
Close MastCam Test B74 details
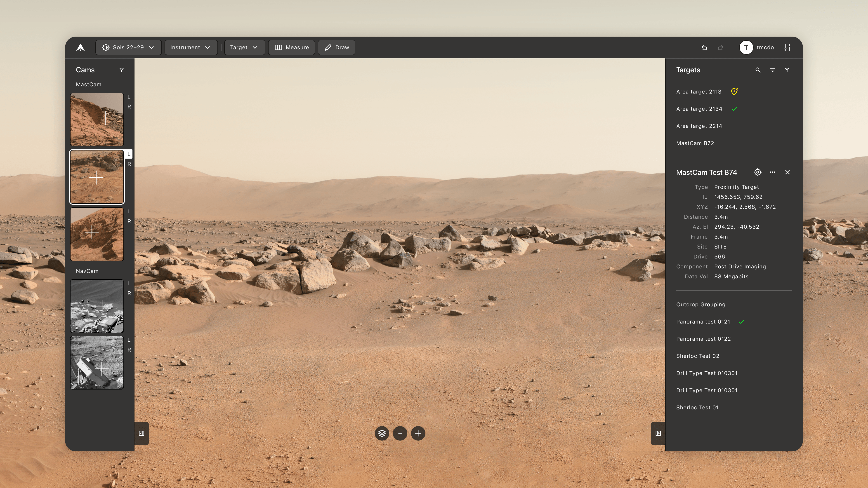788,172
